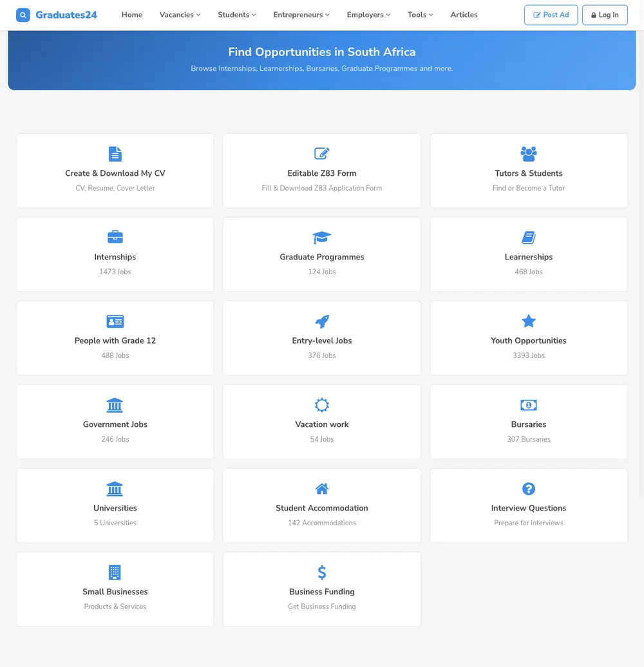644x667 pixels.
Task: Click the banknote icon for Bursaries
Action: [x=528, y=405]
